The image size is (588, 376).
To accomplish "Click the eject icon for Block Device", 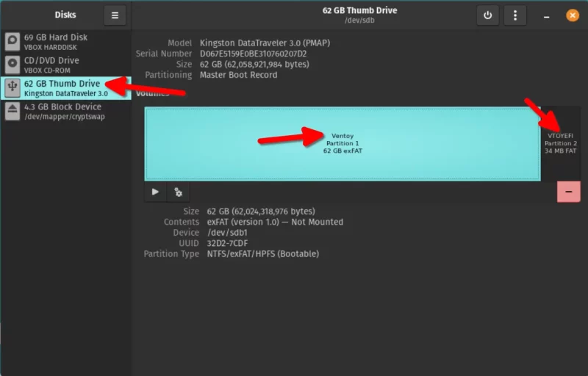I will [12, 111].
